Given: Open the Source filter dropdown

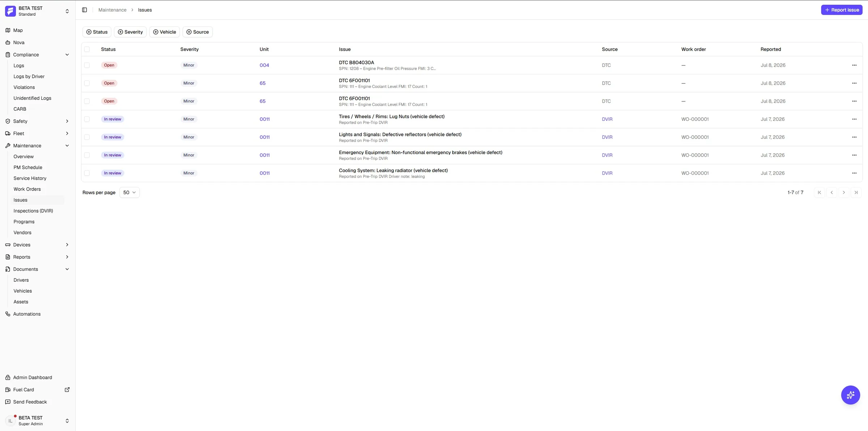Looking at the screenshot, I should pos(197,32).
